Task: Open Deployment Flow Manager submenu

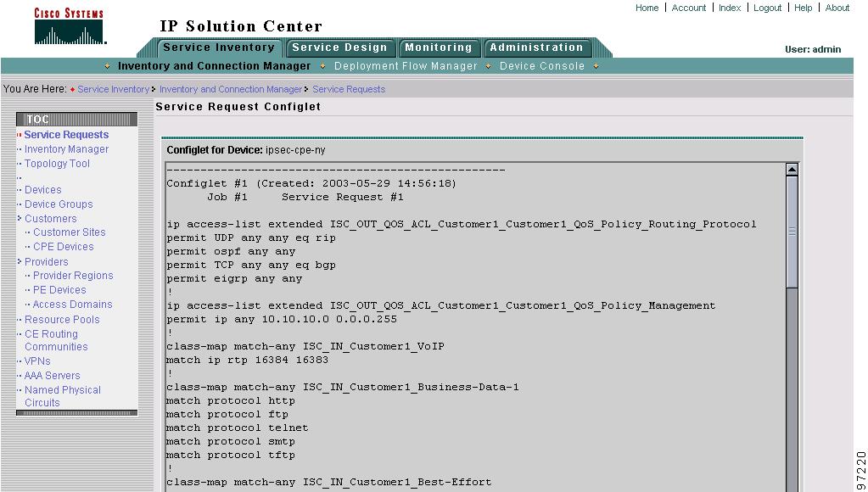Action: click(x=406, y=66)
